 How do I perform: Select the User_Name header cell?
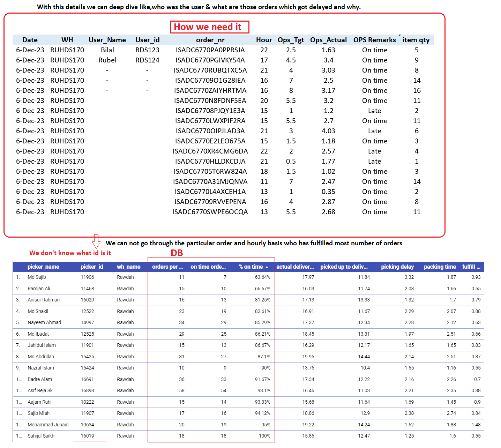tap(107, 40)
